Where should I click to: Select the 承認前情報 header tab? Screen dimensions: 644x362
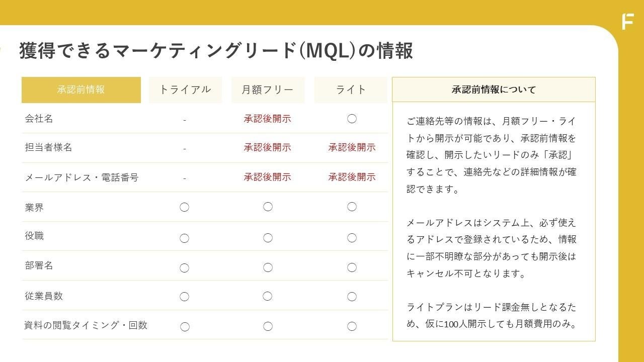81,90
